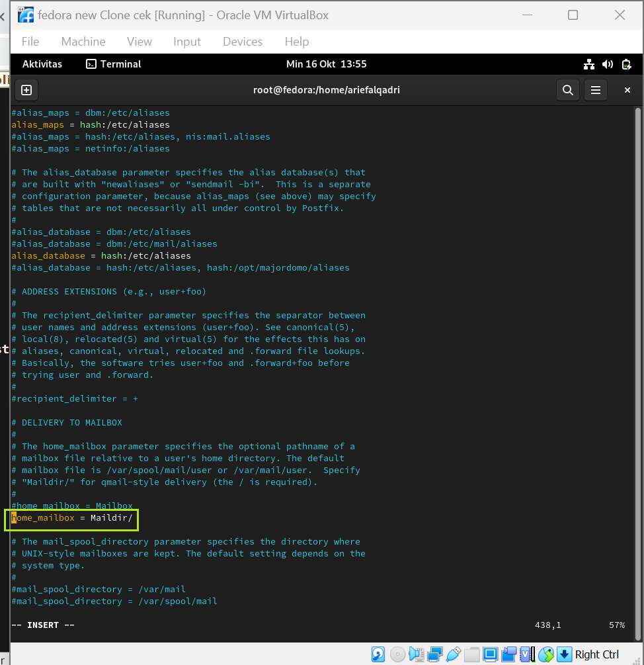Open the clock Min 16 Okt 13:55
644x665 pixels.
[x=326, y=64]
